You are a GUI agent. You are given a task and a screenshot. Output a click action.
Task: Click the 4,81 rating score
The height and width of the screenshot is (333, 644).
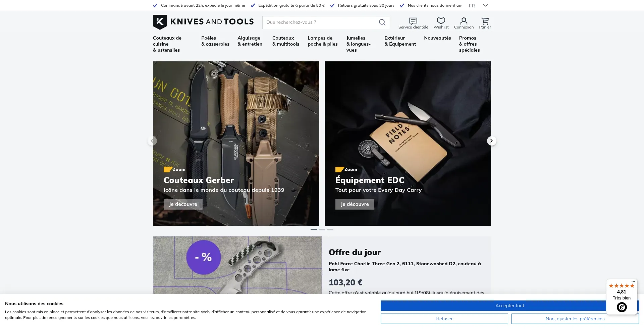point(622,292)
